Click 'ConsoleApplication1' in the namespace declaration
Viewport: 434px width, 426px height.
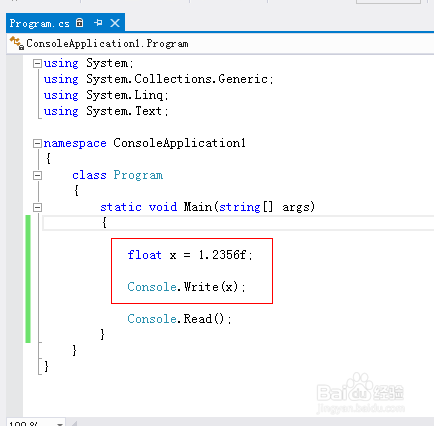(x=179, y=143)
